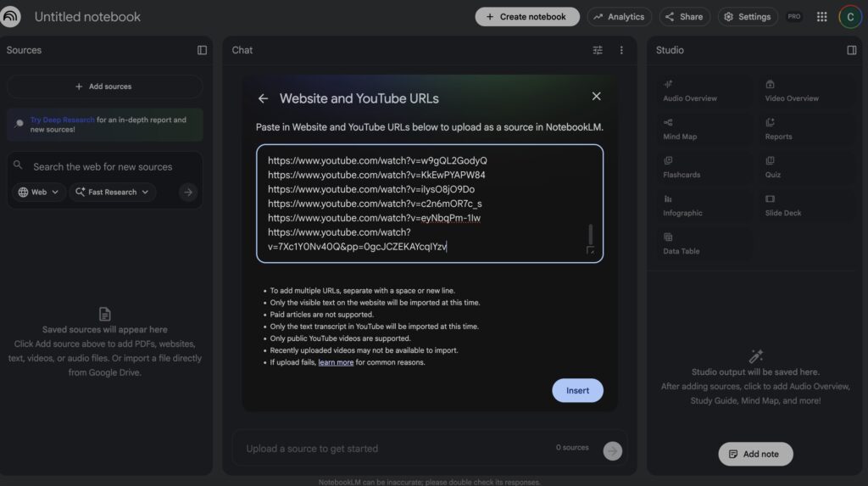
Task: Open the Google apps grid
Action: (821, 17)
